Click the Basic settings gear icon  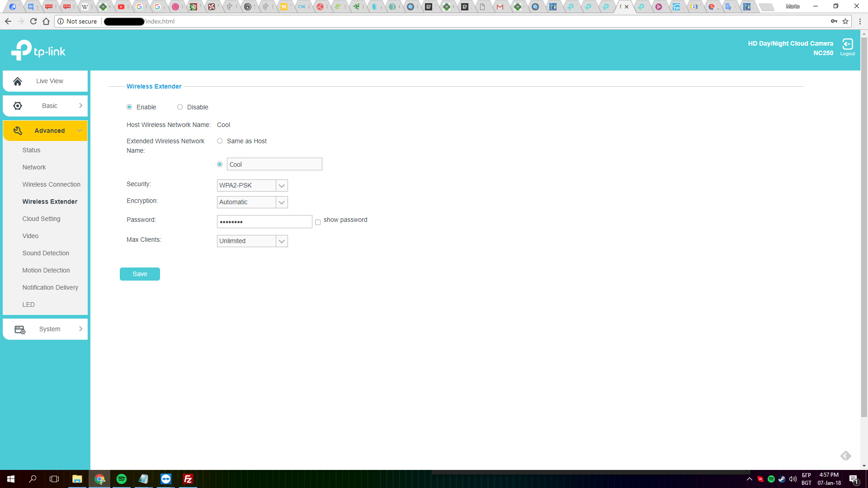(18, 106)
